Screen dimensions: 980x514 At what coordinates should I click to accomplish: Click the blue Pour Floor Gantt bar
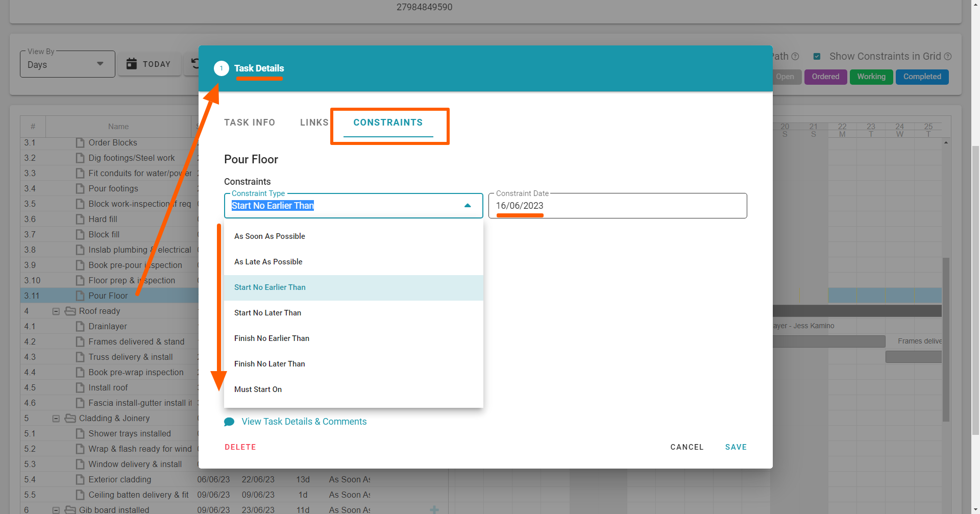point(885,295)
